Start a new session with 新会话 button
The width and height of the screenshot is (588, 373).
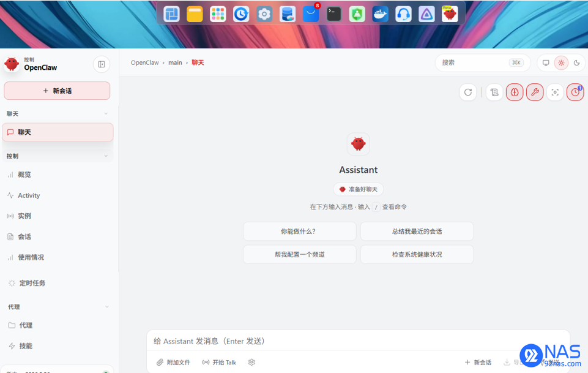(57, 91)
